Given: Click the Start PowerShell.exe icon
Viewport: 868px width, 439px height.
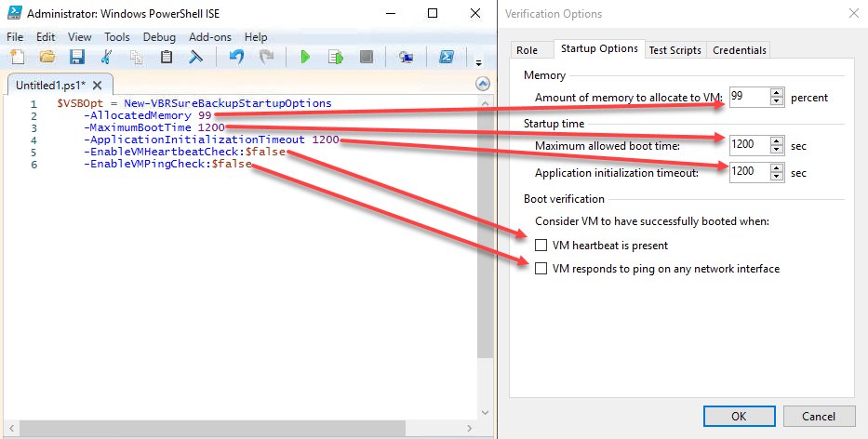Looking at the screenshot, I should tap(447, 57).
